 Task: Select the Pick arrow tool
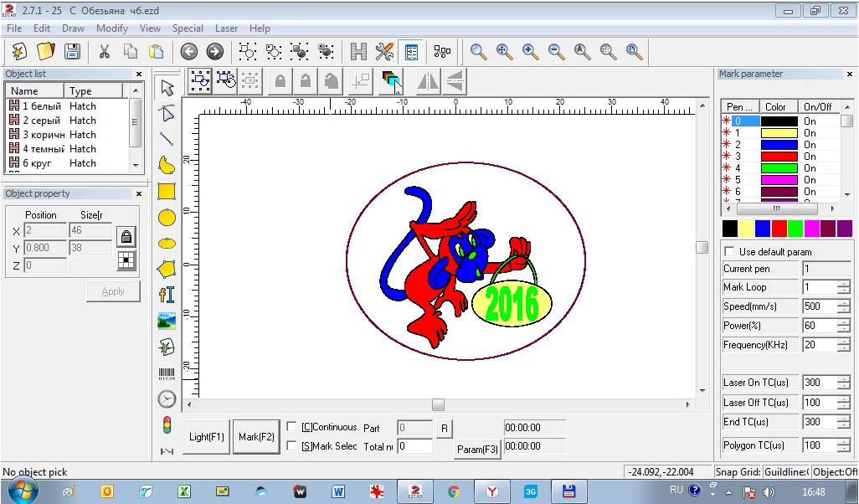pyautogui.click(x=167, y=88)
